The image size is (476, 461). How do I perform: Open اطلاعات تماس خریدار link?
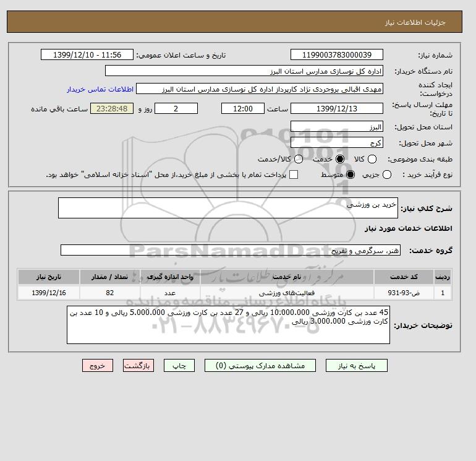tap(100, 89)
